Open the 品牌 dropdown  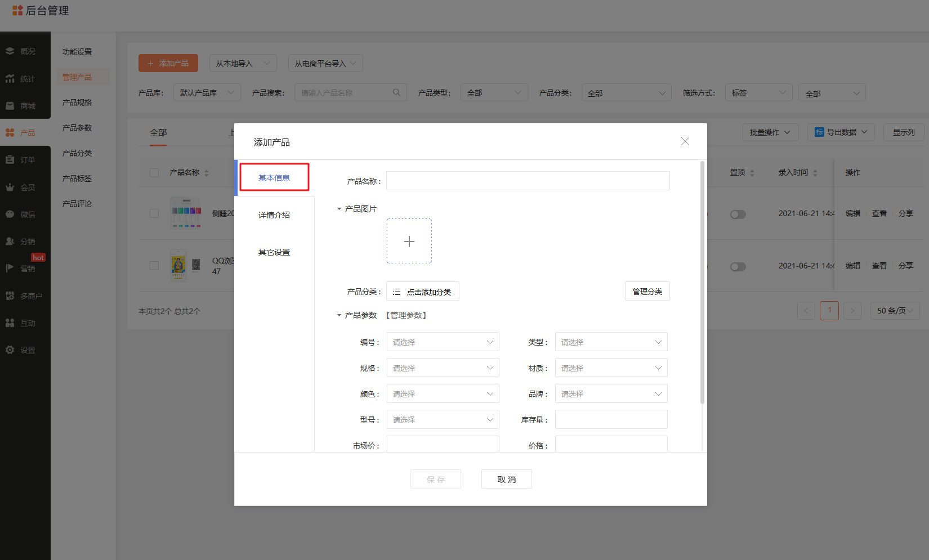[611, 393]
